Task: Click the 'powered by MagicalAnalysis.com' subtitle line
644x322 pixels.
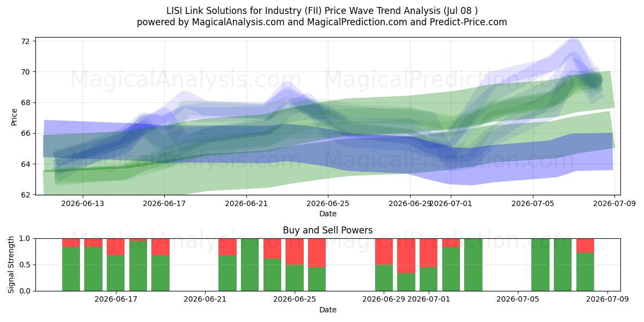Action: 322,22
